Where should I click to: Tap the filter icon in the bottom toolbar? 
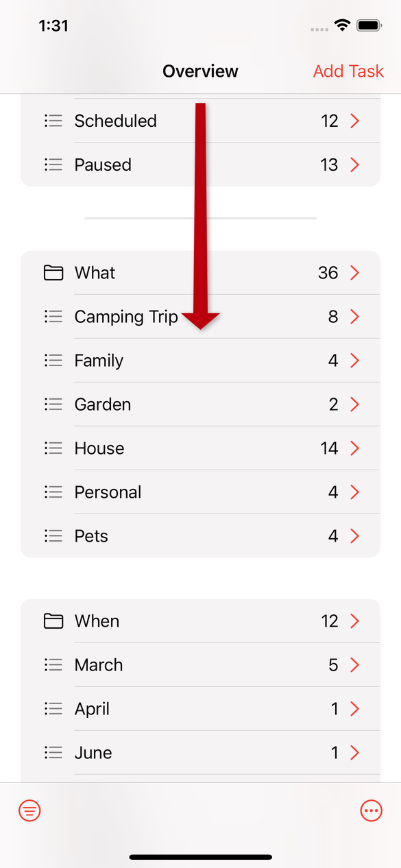tap(29, 811)
